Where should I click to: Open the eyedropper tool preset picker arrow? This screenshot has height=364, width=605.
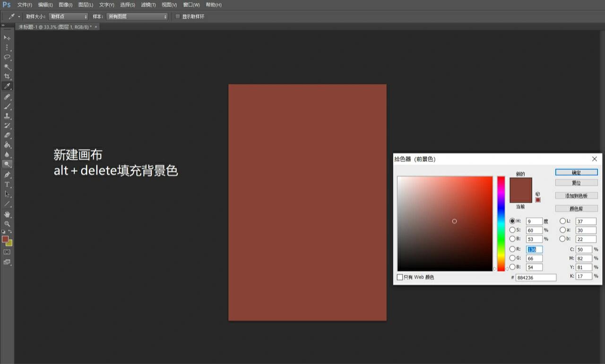(19, 17)
